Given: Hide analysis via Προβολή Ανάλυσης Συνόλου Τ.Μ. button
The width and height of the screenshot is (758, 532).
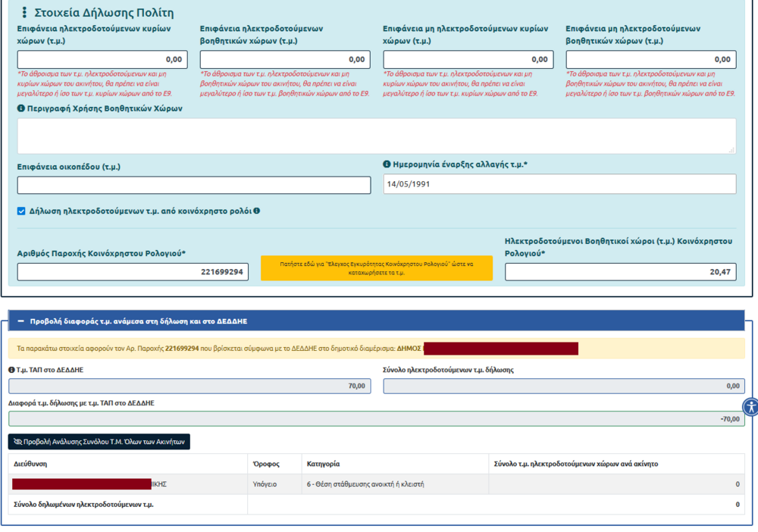Looking at the screenshot, I should click(99, 441).
